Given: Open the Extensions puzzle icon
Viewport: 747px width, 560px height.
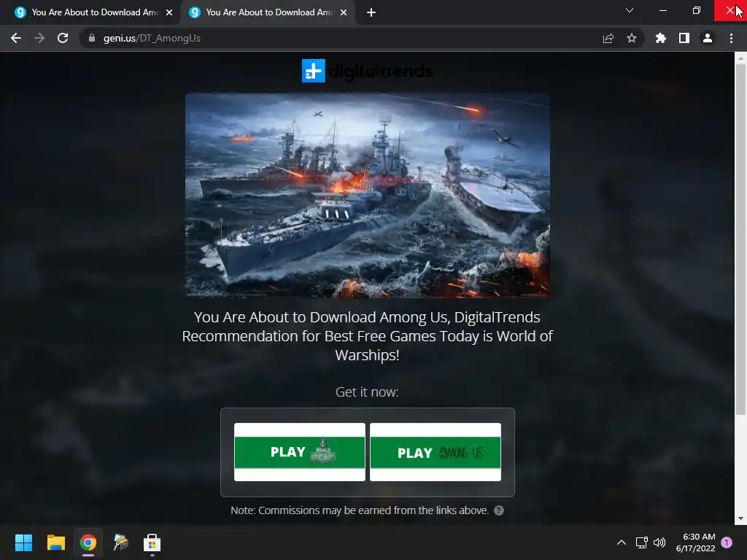Looking at the screenshot, I should pos(661,38).
